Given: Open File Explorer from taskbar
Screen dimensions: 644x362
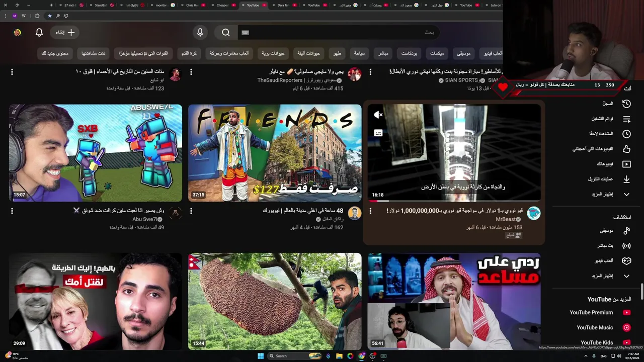Looking at the screenshot, I should click(339, 356).
